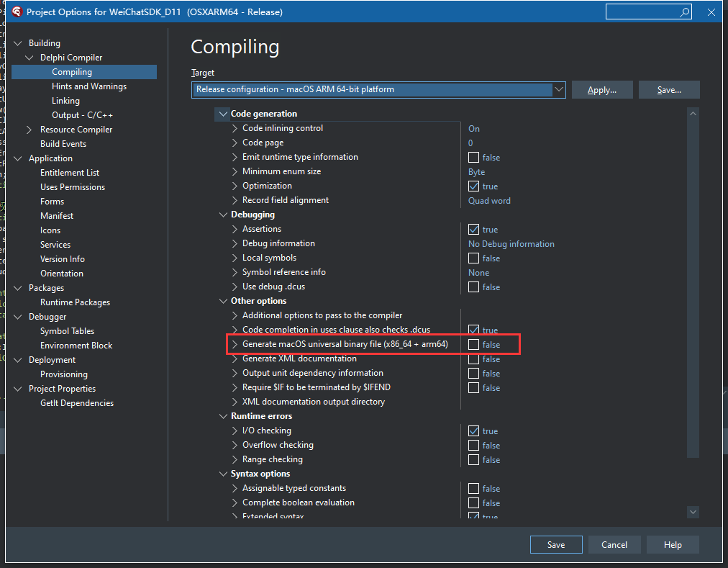Collapse the Other options section

click(x=223, y=301)
